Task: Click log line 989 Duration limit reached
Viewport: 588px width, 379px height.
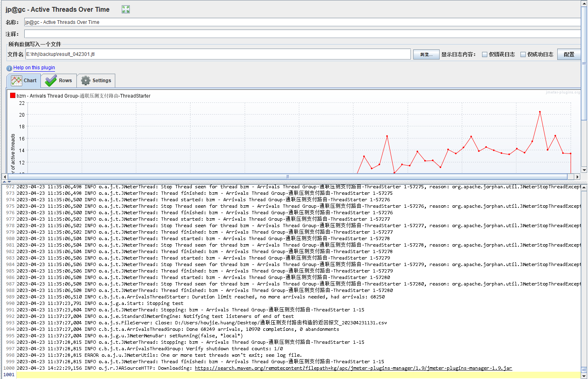Action: 201,297
